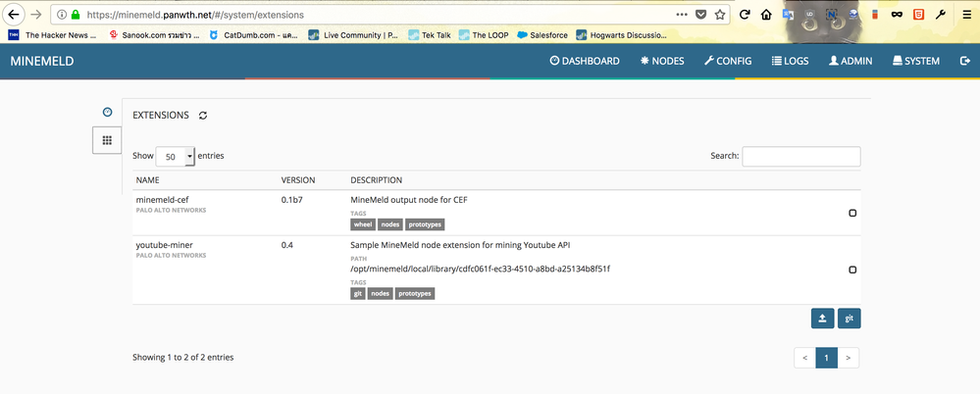Sort table by VERSION column
Viewport: 980px width, 394px height.
pos(298,180)
